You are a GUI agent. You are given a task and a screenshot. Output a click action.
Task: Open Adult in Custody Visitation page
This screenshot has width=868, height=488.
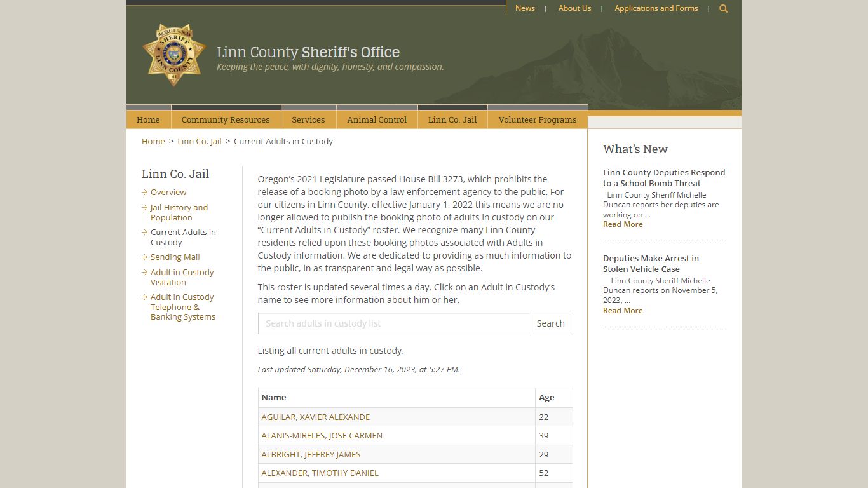[x=182, y=277]
